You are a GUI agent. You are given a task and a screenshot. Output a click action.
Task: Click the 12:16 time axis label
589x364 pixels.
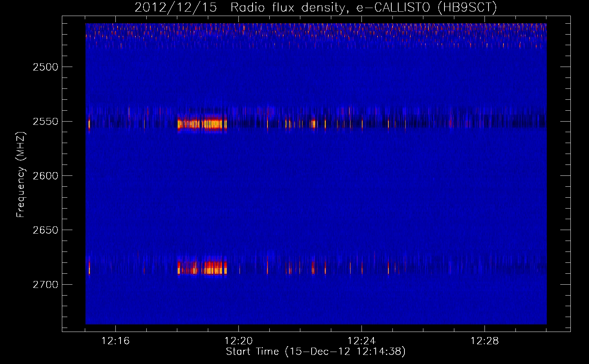pyautogui.click(x=115, y=341)
